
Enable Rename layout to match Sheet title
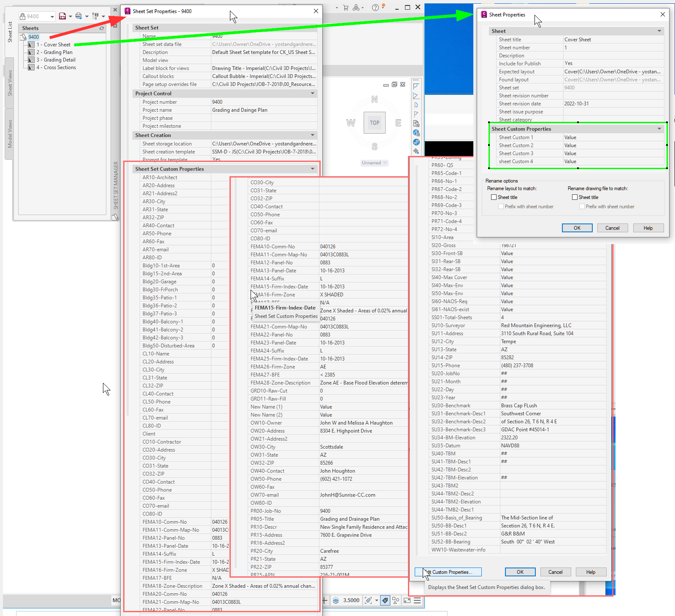point(494,197)
